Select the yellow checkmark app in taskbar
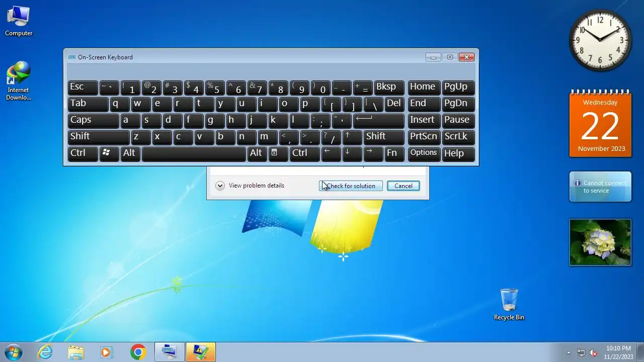Image resolution: width=644 pixels, height=362 pixels. coord(201,352)
